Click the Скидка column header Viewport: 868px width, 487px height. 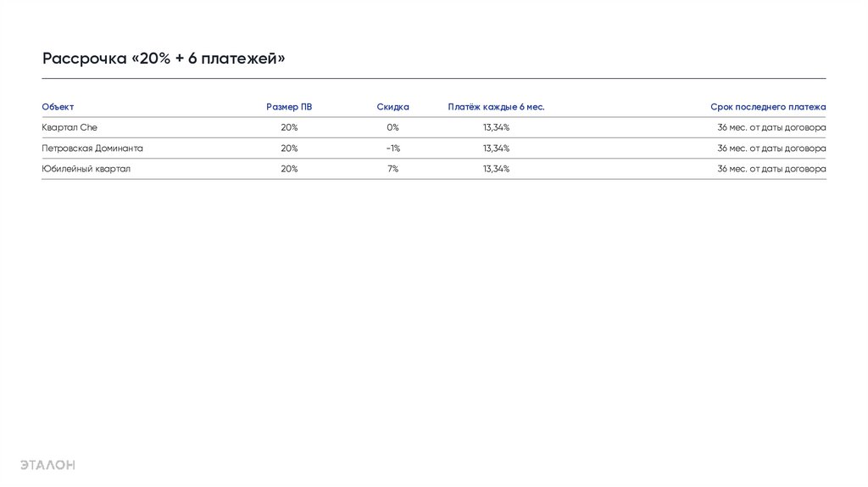tap(392, 107)
